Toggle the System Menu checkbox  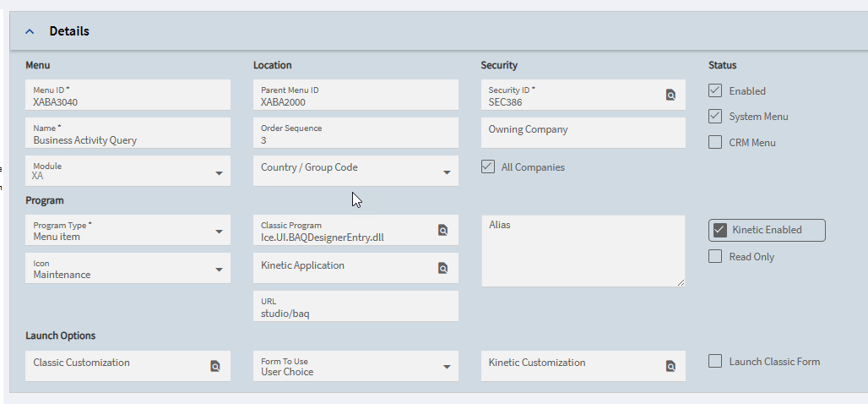[x=715, y=116]
